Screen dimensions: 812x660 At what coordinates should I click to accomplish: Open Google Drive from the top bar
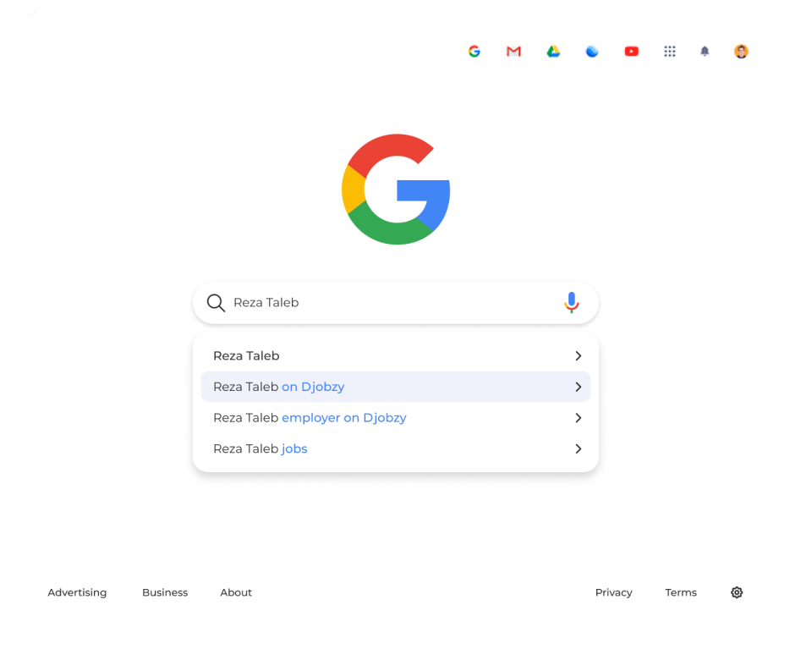553,52
